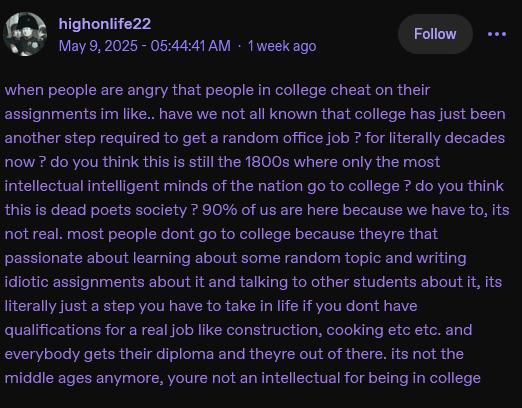The width and height of the screenshot is (522, 408).
Task: Open the three-dot more options menu
Action: pyautogui.click(x=497, y=34)
